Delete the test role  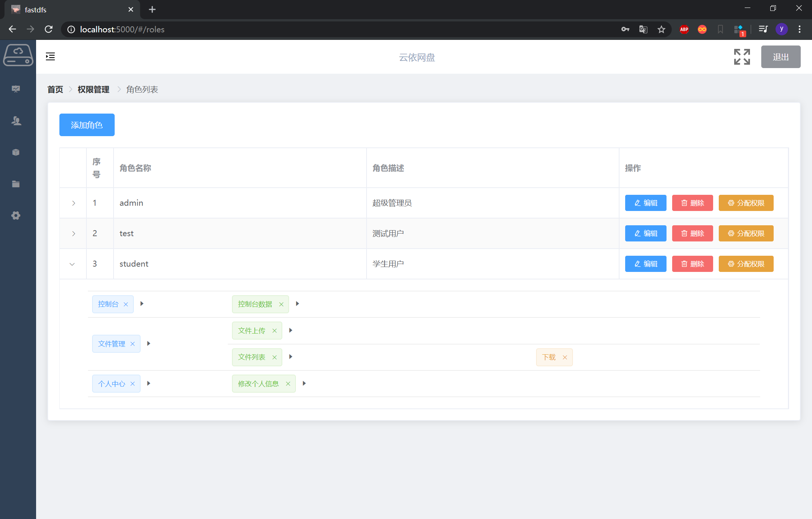coord(692,234)
